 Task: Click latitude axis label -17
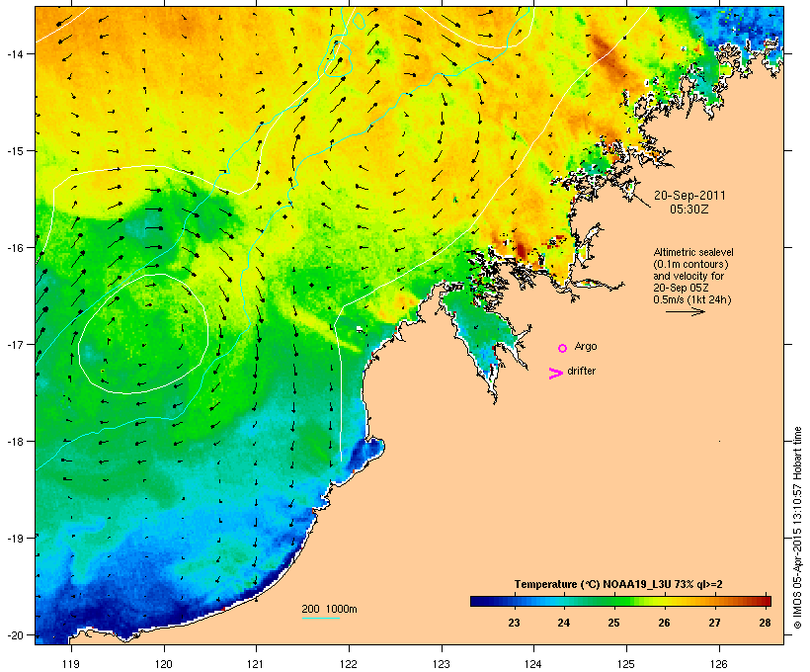[x=14, y=344]
